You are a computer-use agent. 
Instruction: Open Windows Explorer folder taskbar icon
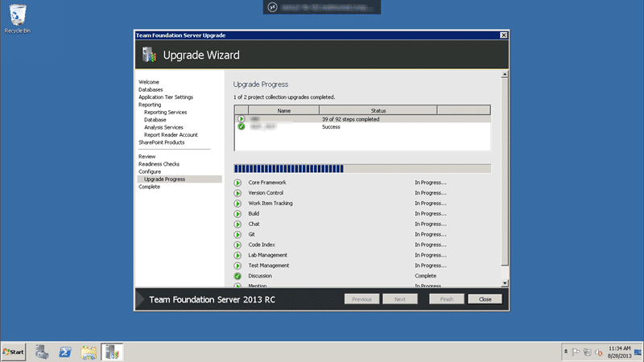pyautogui.click(x=89, y=352)
